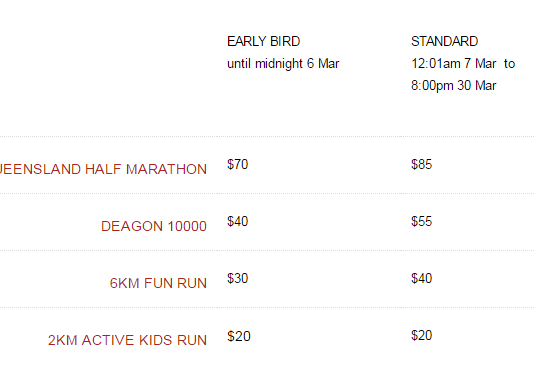Click the 'until midnight 6 Mar' text

pyautogui.click(x=283, y=64)
